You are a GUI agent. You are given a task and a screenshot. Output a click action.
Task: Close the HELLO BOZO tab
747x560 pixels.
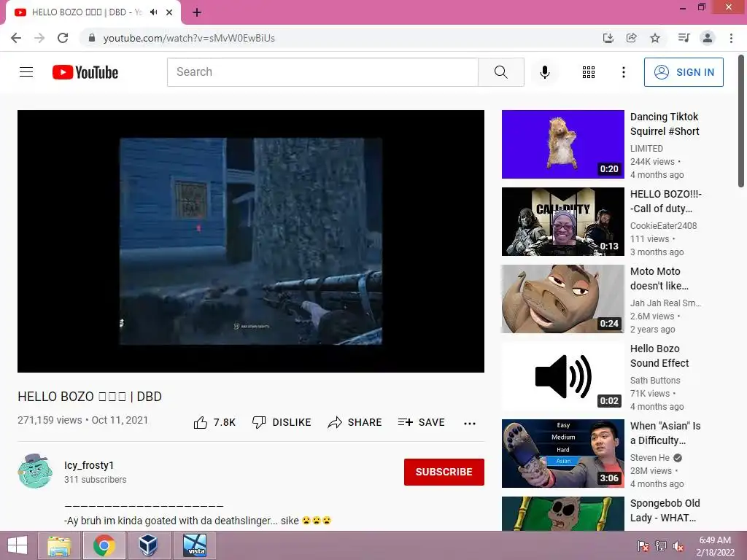click(169, 12)
